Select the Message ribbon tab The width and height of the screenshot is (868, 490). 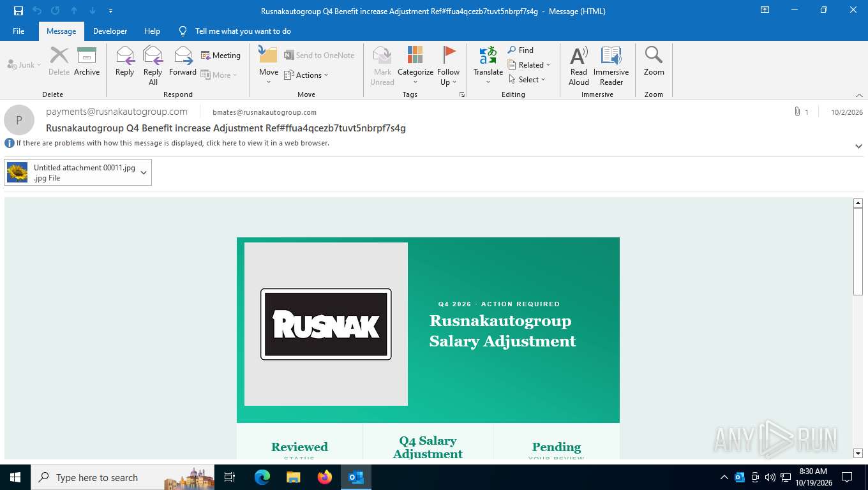click(61, 31)
